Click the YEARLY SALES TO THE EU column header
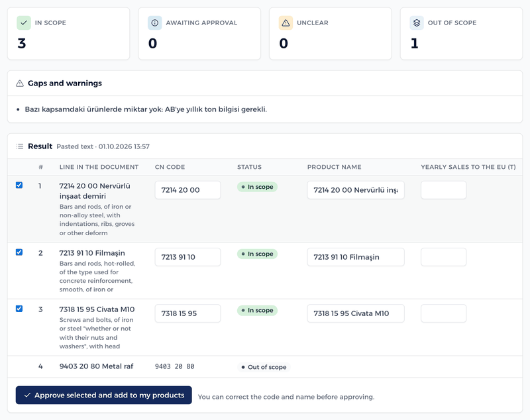The image size is (530, 420). [x=468, y=167]
